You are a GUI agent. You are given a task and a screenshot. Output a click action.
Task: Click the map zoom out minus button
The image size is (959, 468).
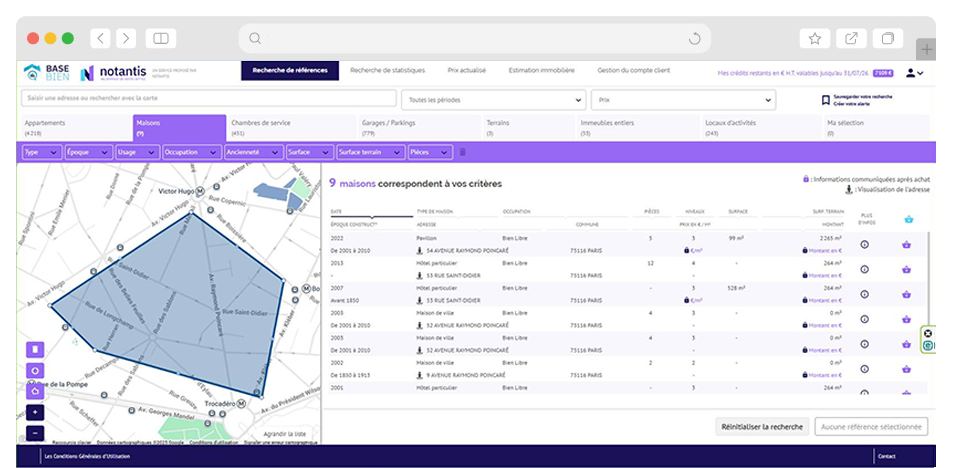click(x=36, y=433)
